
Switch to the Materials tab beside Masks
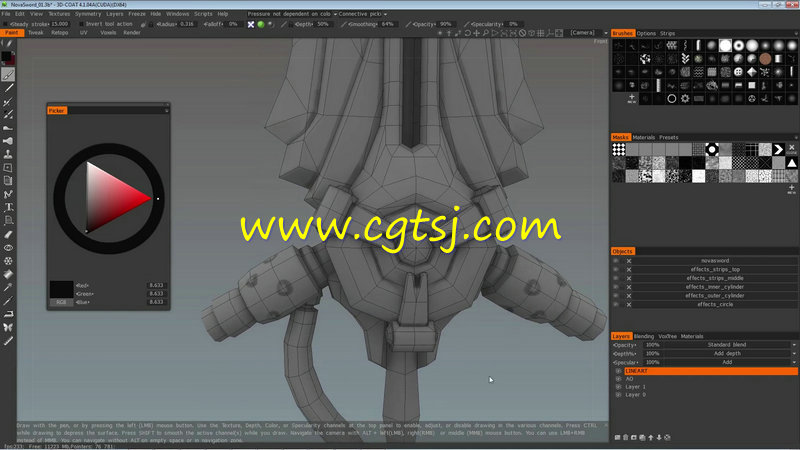(x=643, y=137)
